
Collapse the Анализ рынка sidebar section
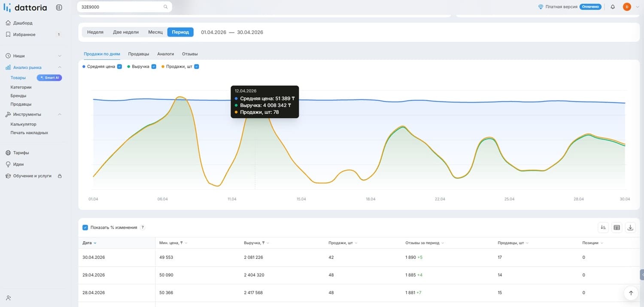[60, 68]
